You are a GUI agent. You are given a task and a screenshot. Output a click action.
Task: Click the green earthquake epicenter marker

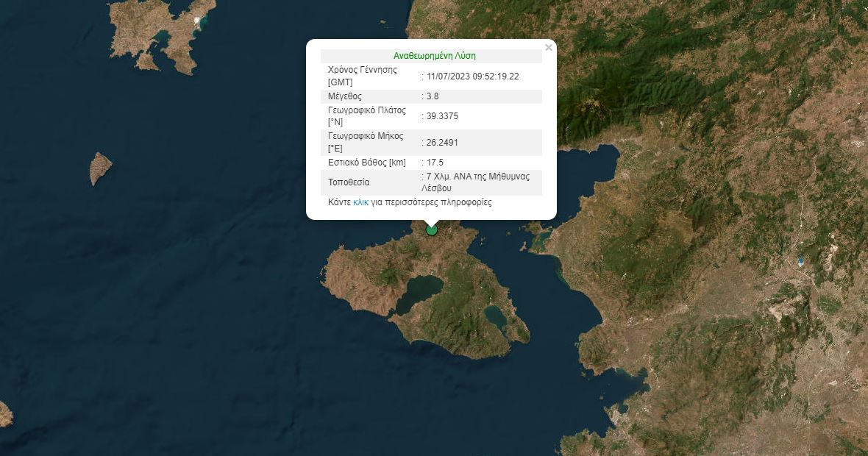tap(432, 229)
